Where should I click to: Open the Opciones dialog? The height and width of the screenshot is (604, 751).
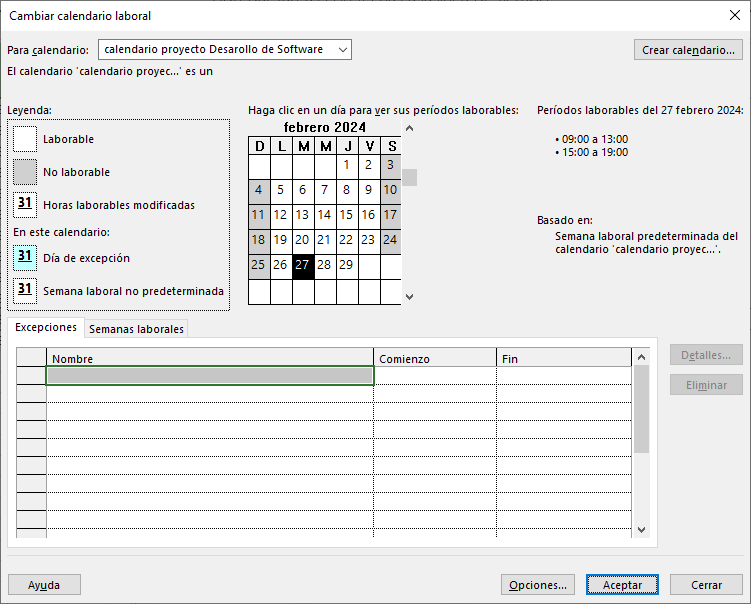click(538, 585)
